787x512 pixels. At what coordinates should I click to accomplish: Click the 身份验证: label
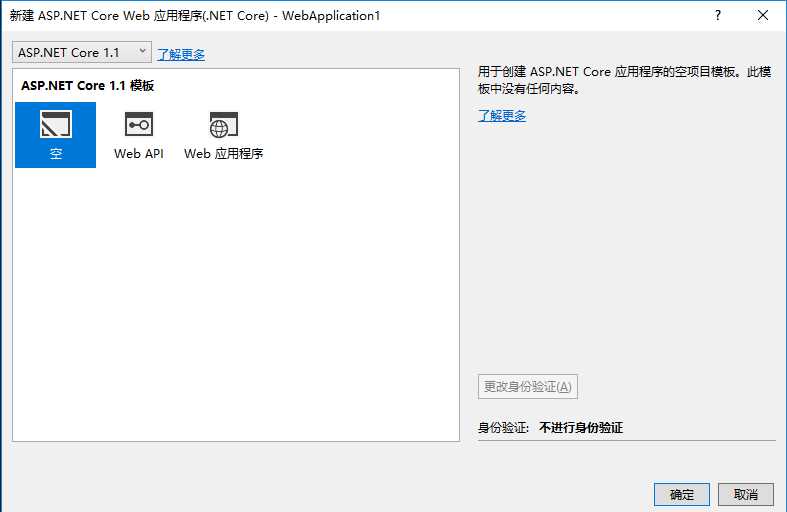[503, 428]
